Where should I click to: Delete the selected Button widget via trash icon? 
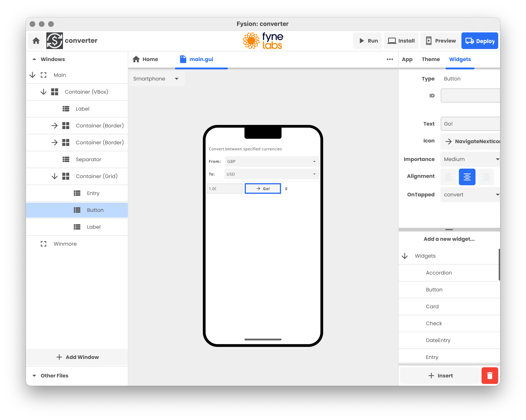490,375
